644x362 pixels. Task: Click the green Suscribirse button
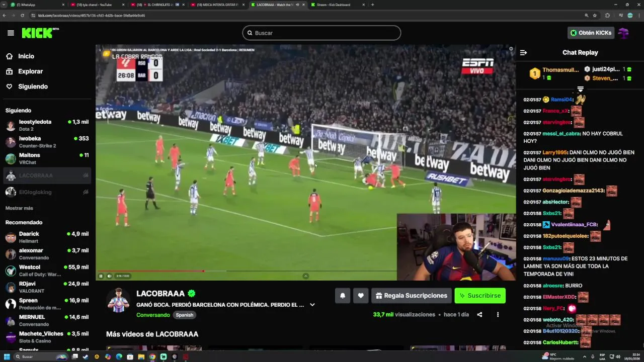pos(480,296)
